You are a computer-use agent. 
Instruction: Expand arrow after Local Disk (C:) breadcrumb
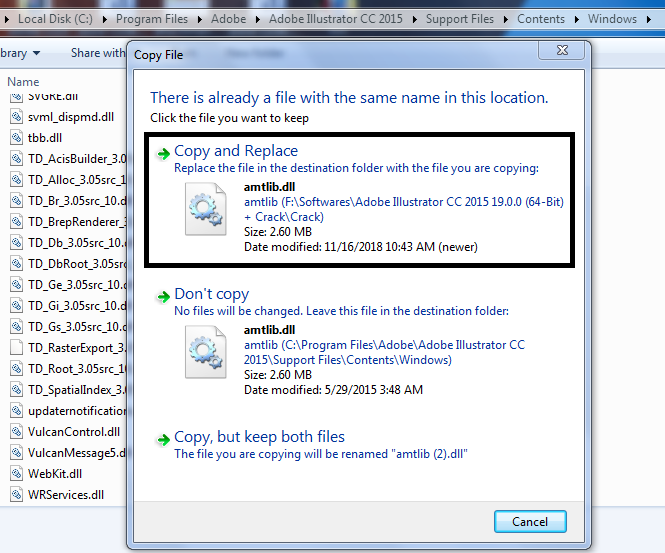tap(105, 20)
